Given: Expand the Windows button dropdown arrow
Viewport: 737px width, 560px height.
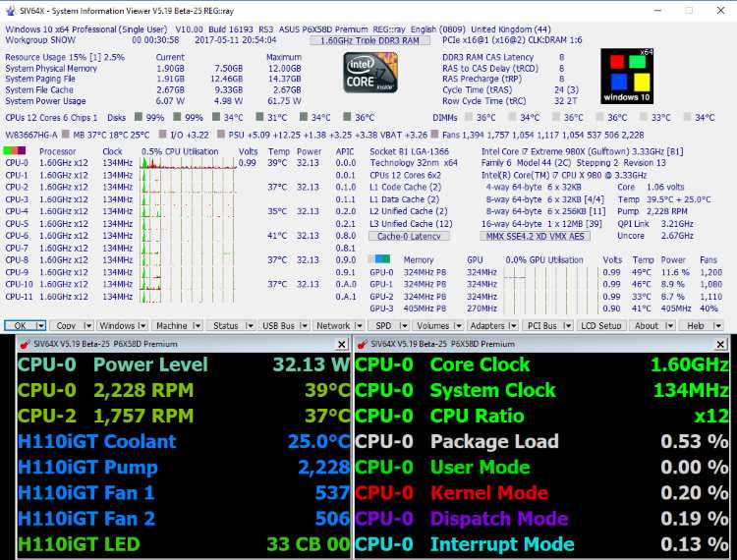Looking at the screenshot, I should 142,325.
